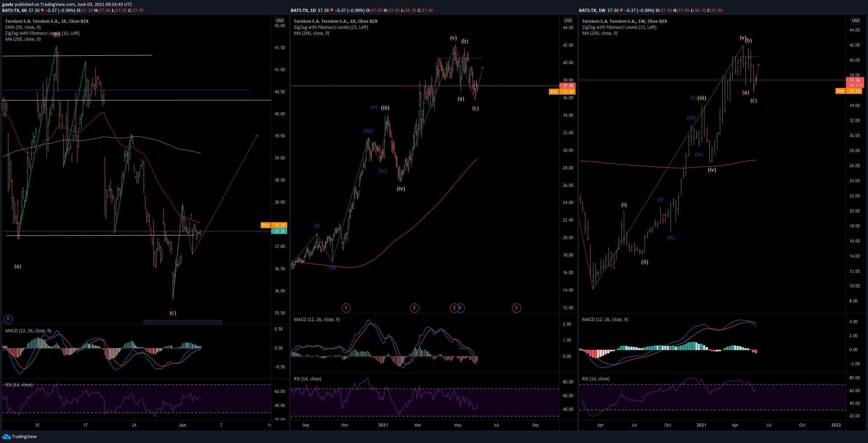The width and height of the screenshot is (868, 443).
Task: Open the blue dividend D marker on daily chart
Action: [461, 308]
